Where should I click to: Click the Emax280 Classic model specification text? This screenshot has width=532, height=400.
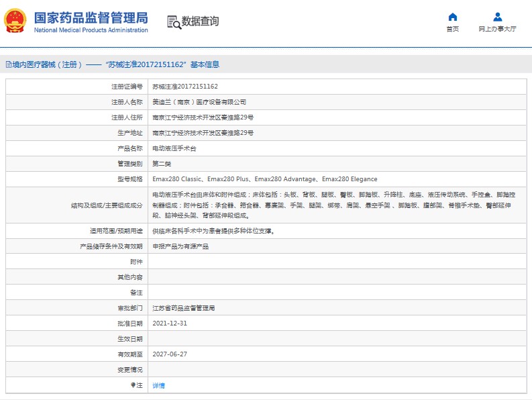click(177, 179)
